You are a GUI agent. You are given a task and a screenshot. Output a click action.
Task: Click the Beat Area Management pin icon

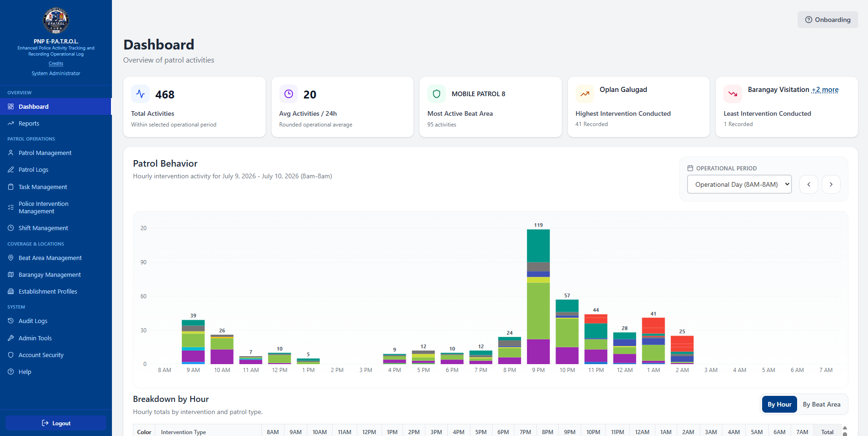(x=11, y=258)
